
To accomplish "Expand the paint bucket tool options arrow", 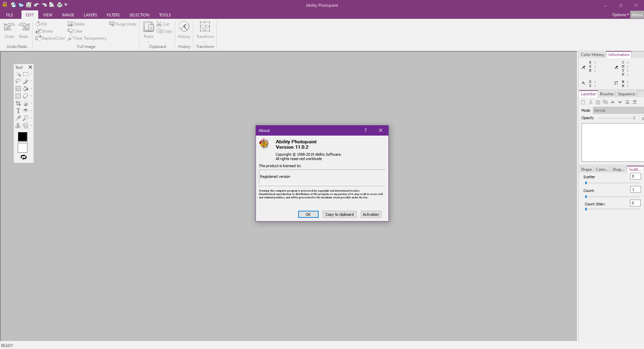I will pyautogui.click(x=31, y=89).
